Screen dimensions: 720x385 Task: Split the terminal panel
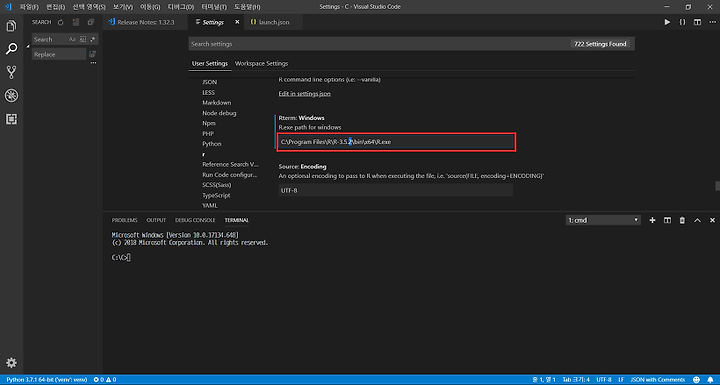coord(667,220)
